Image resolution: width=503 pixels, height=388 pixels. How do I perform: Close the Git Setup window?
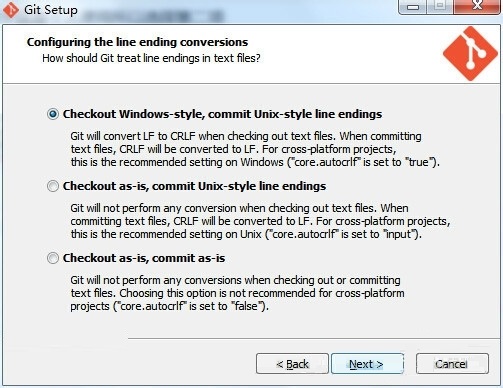point(477,7)
